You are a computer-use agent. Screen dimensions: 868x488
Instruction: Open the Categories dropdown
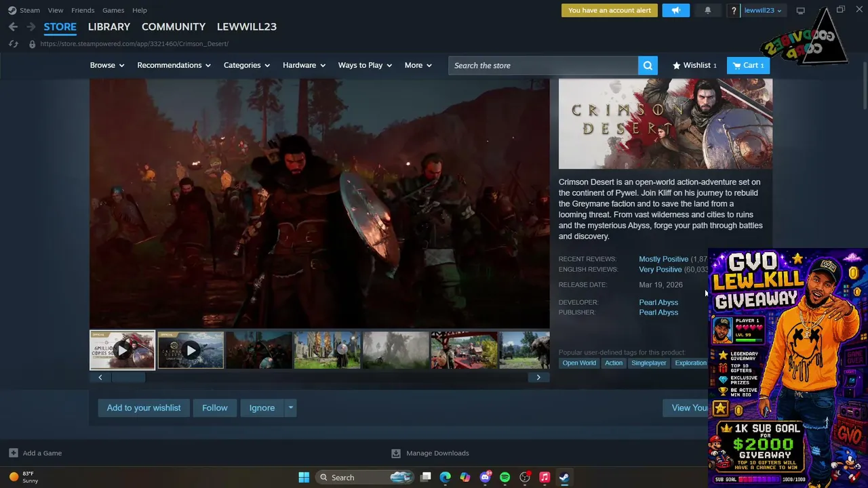pos(247,65)
